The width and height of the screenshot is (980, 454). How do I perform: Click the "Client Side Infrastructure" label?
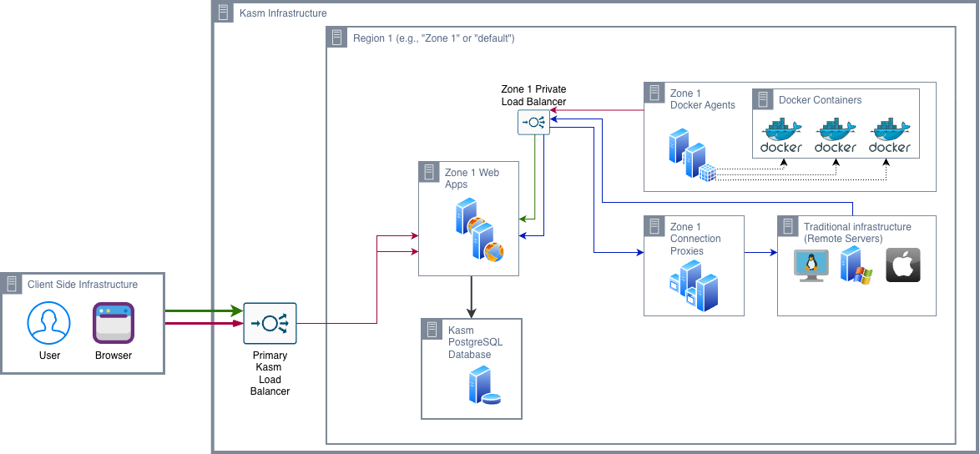tap(83, 284)
